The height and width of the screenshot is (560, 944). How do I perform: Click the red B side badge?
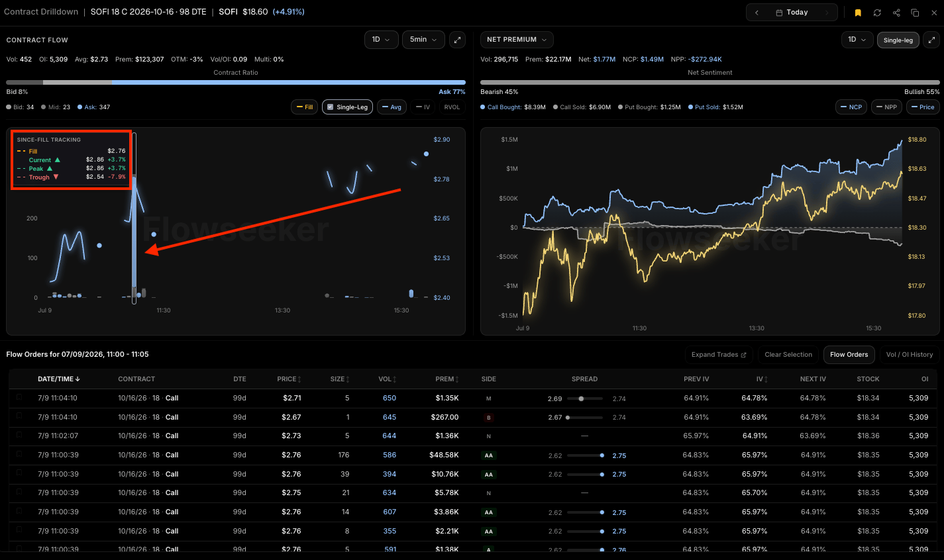[489, 418]
